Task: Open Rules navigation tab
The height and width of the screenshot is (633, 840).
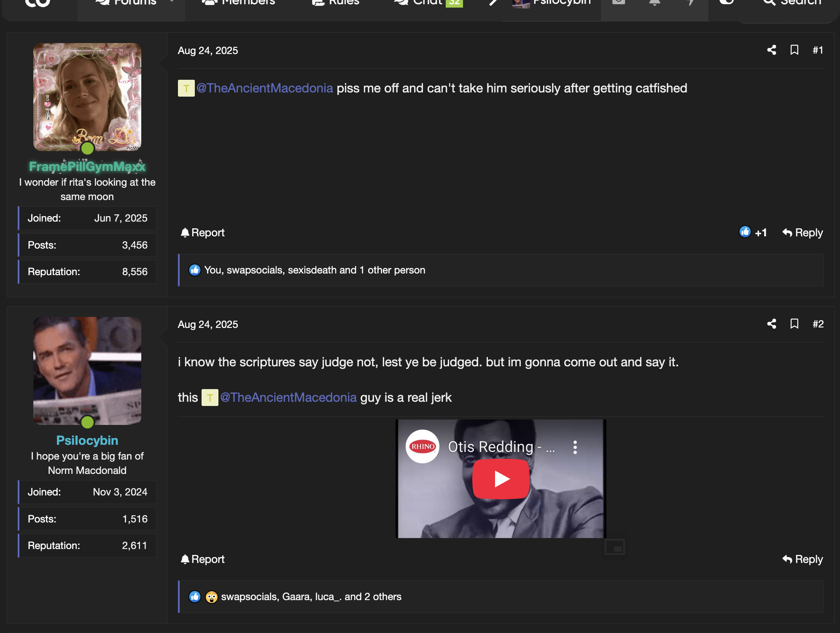Action: pyautogui.click(x=336, y=3)
